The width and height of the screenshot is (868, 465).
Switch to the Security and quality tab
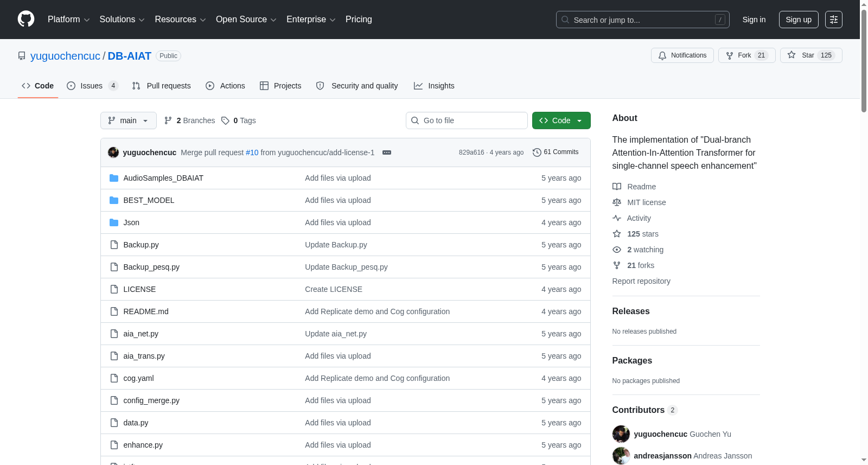click(x=357, y=86)
